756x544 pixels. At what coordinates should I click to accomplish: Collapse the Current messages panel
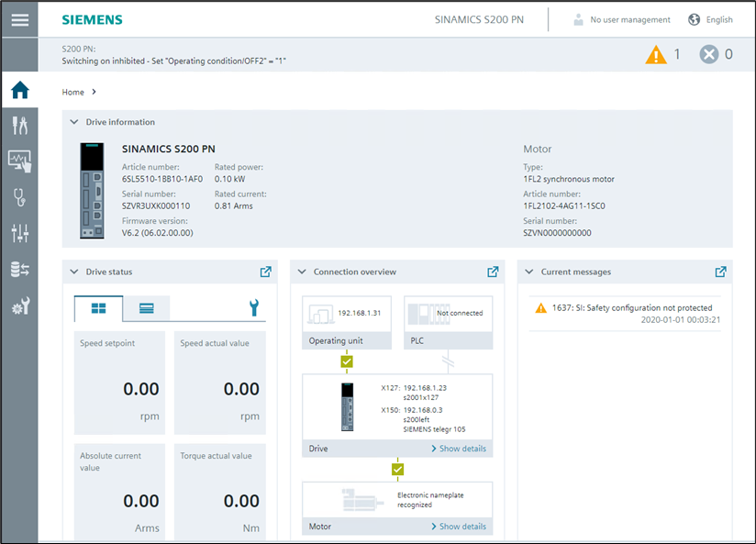[529, 272]
